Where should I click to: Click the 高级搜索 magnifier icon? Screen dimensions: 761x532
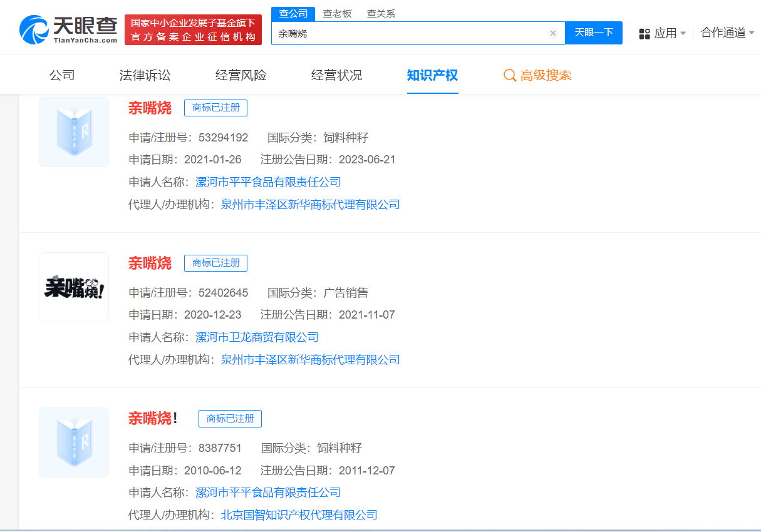510,76
